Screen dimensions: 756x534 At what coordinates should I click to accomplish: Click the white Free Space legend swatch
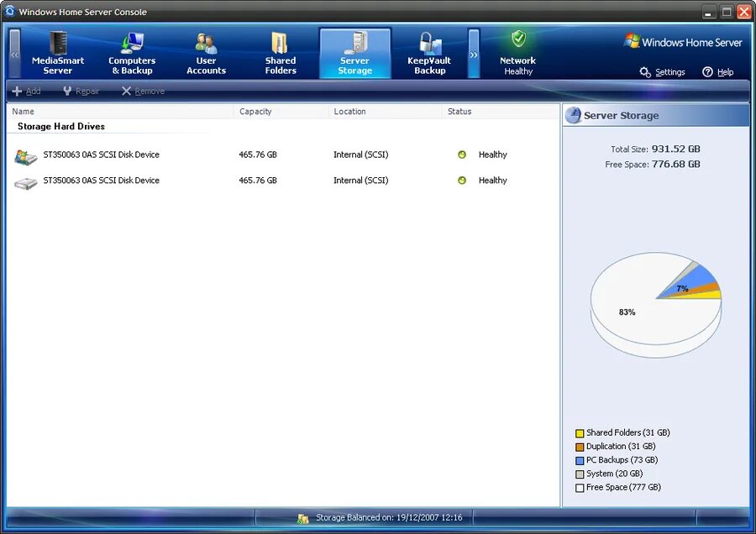tap(580, 488)
